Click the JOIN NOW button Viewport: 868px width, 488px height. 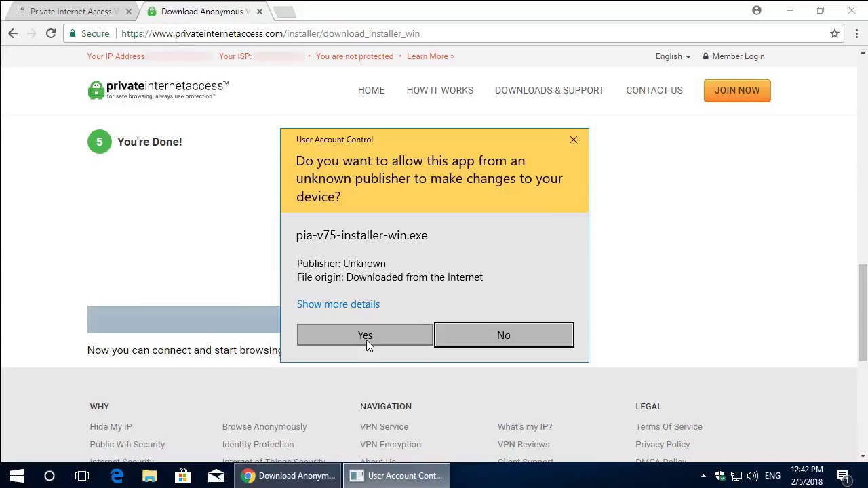(737, 91)
